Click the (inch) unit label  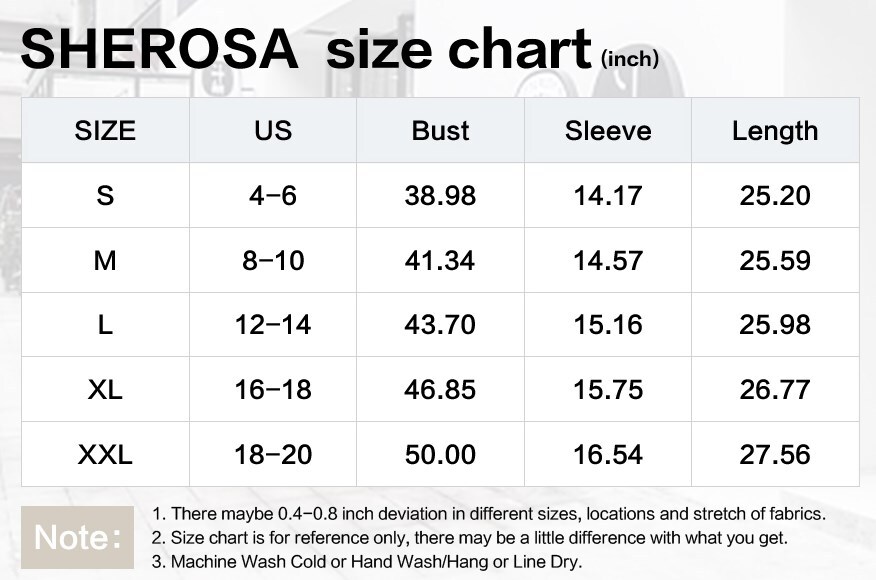630,59
